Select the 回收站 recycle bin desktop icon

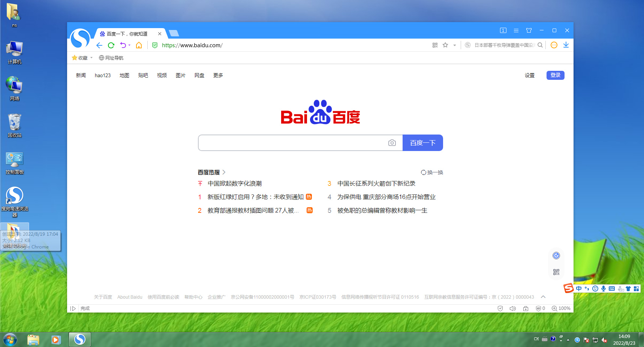(15, 126)
